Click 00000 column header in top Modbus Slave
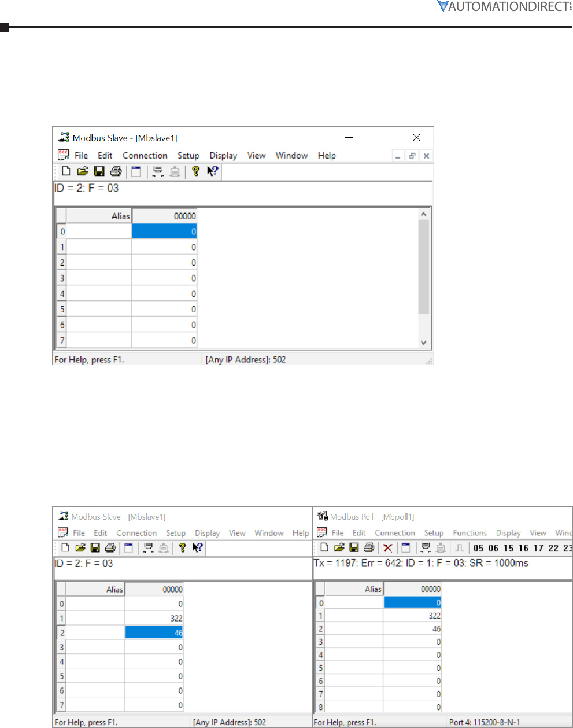The width and height of the screenshot is (573, 728). pos(164,216)
